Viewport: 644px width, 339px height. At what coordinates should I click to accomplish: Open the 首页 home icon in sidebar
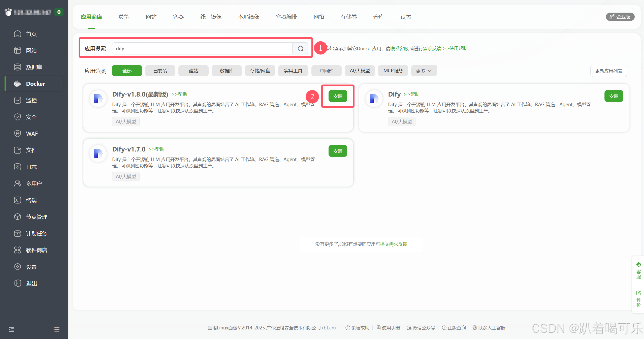click(17, 34)
